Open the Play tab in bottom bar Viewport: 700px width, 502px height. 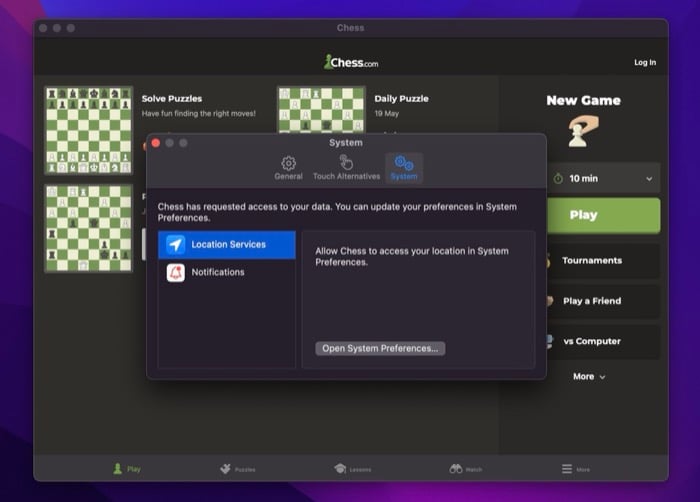pyautogui.click(x=127, y=469)
